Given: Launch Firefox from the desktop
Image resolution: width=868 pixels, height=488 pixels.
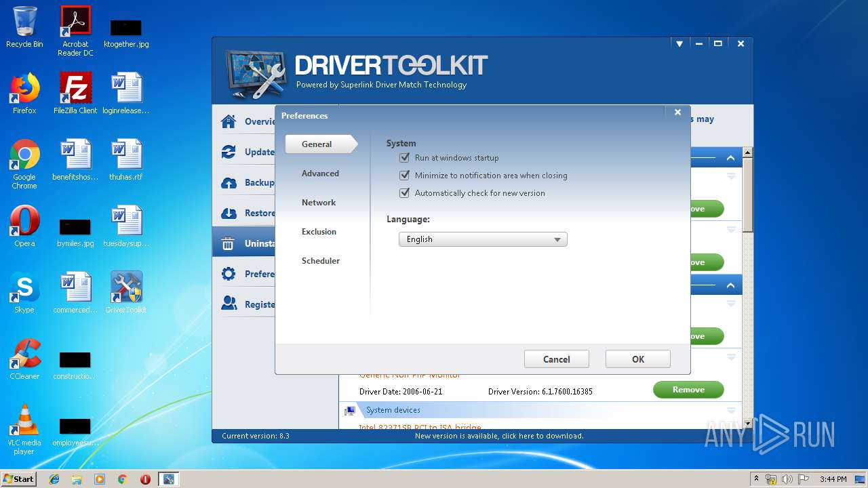Looking at the screenshot, I should [24, 94].
